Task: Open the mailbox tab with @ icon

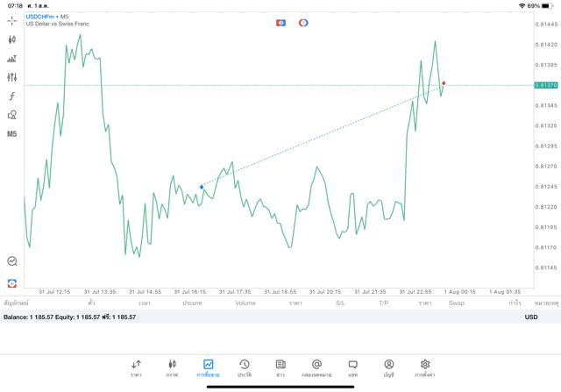Action: (x=316, y=367)
